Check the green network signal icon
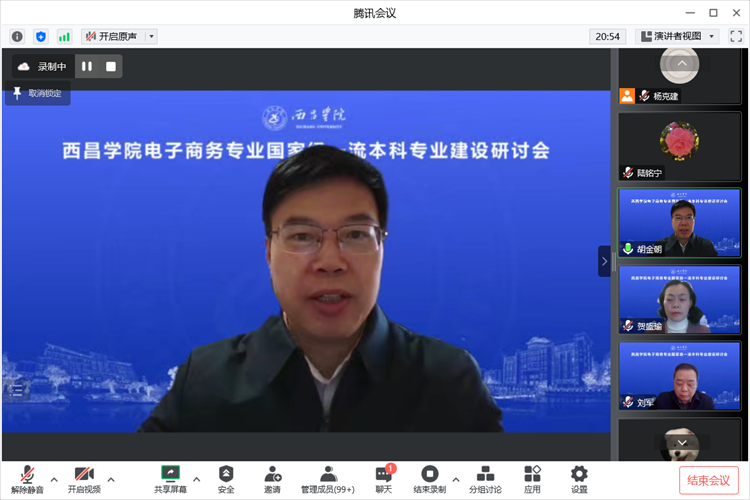 coord(64,36)
